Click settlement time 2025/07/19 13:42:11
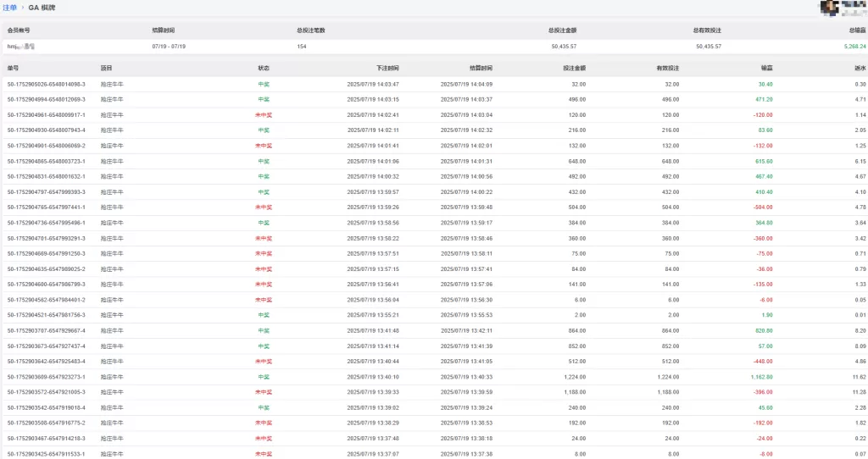The width and height of the screenshot is (868, 459). coord(467,331)
